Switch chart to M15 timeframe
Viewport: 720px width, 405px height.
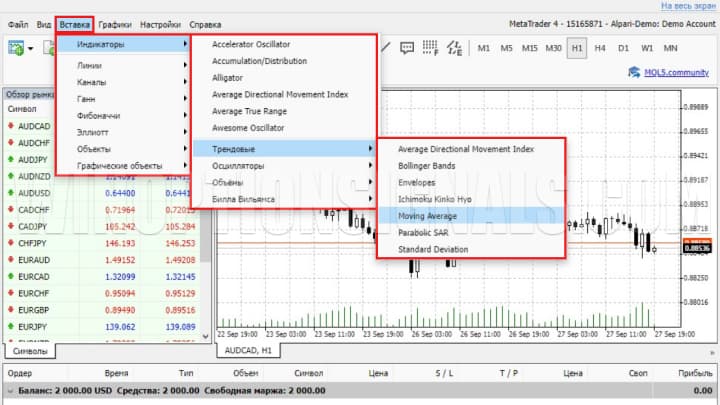pyautogui.click(x=530, y=48)
